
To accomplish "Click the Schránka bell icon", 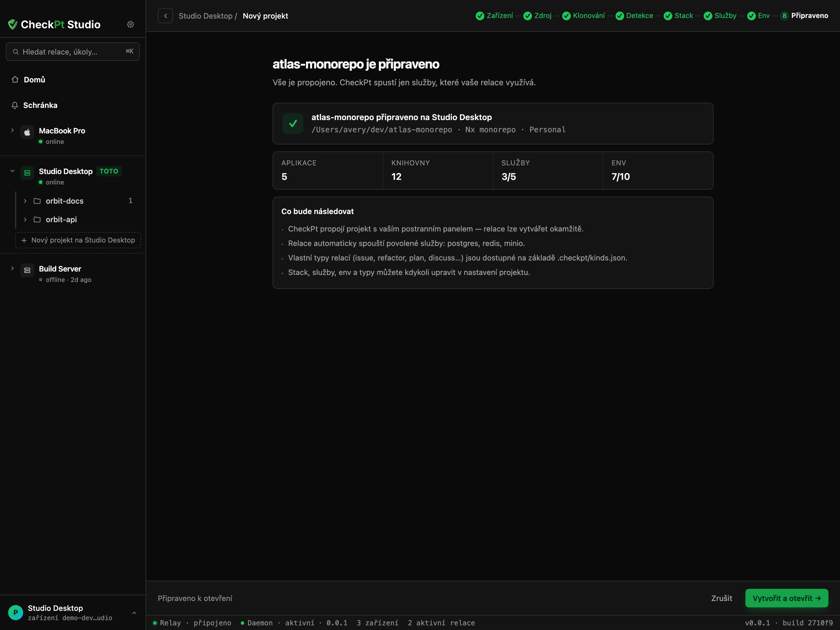I will point(15,105).
